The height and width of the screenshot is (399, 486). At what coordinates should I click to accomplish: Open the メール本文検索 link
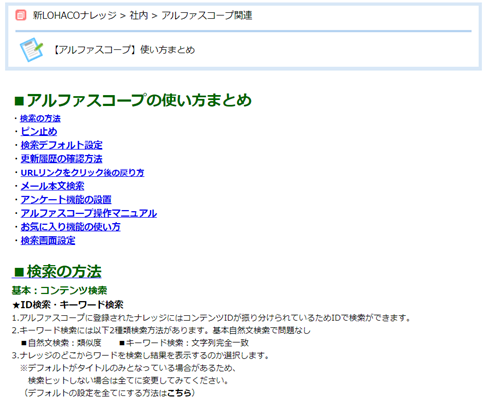click(52, 186)
